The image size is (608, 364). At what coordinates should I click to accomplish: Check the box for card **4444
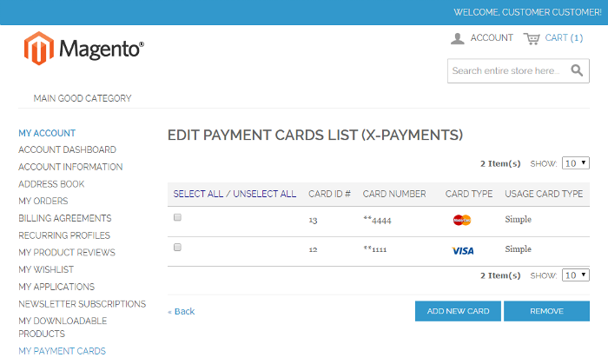177,217
